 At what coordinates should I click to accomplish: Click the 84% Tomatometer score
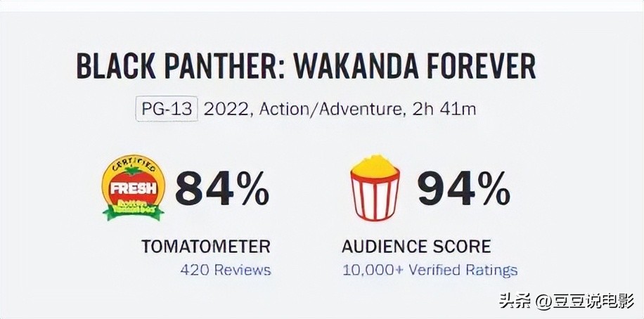point(221,190)
